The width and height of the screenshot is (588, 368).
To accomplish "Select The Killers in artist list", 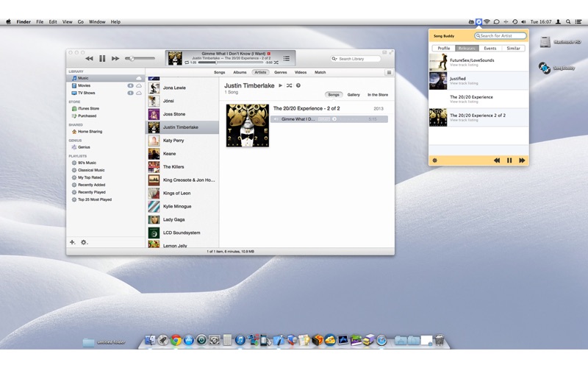I will 182,167.
